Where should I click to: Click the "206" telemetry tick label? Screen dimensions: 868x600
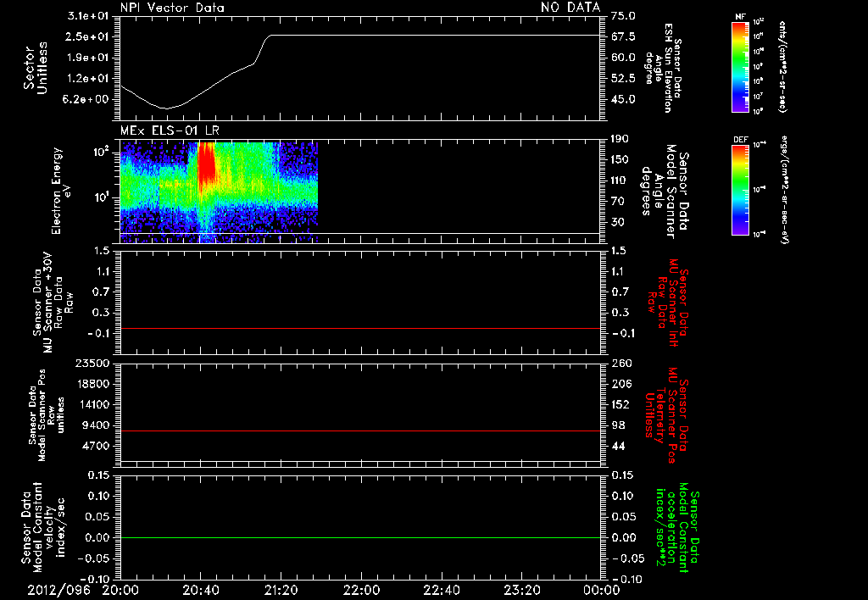pos(621,384)
